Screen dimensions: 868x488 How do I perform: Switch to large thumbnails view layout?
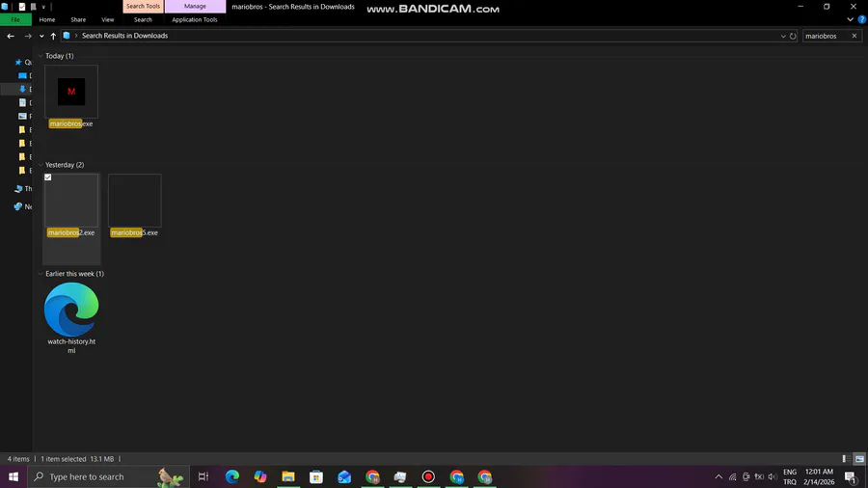(859, 459)
